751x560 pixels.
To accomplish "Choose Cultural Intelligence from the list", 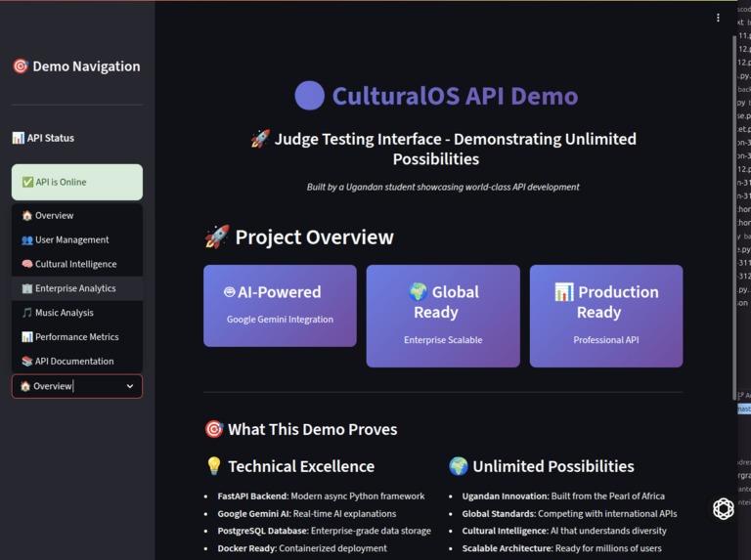I will (x=77, y=264).
